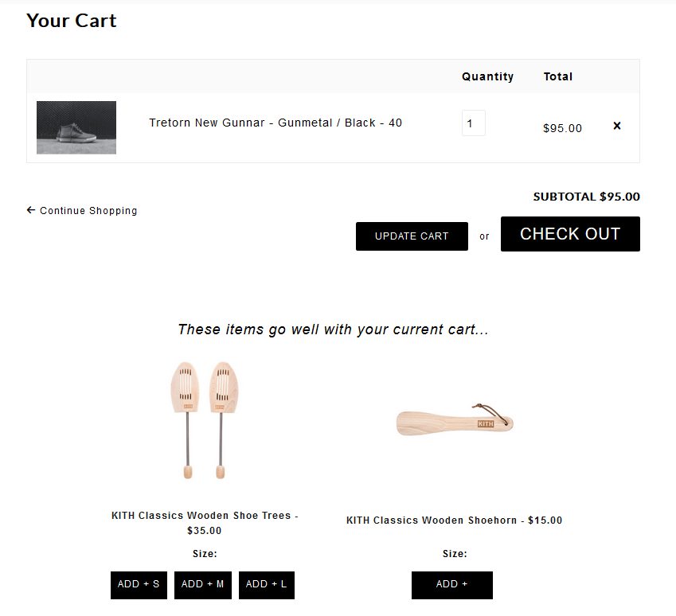676x616 pixels.
Task: Open KITH Classics Wooden Shoehorn title link
Action: click(454, 520)
